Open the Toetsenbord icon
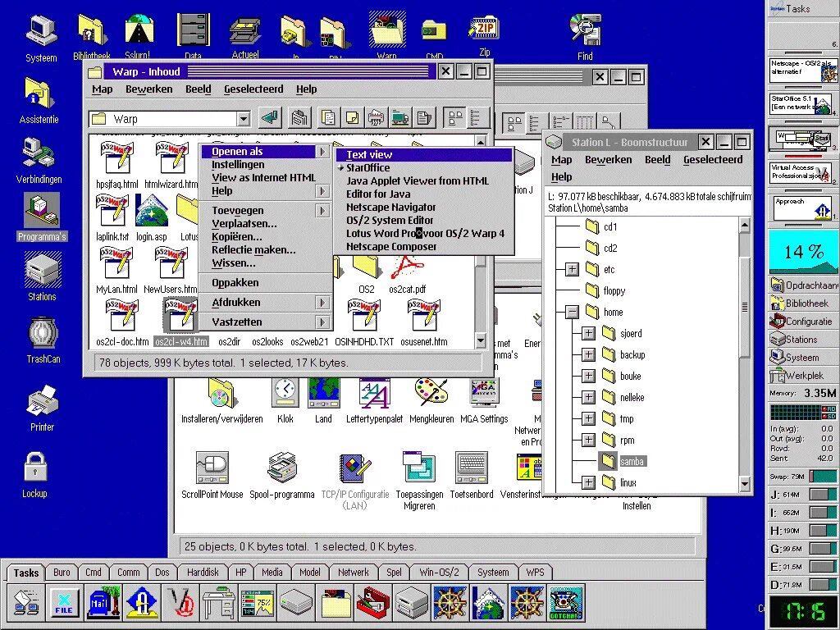Screen dimensions: 840x630 pyautogui.click(x=472, y=468)
